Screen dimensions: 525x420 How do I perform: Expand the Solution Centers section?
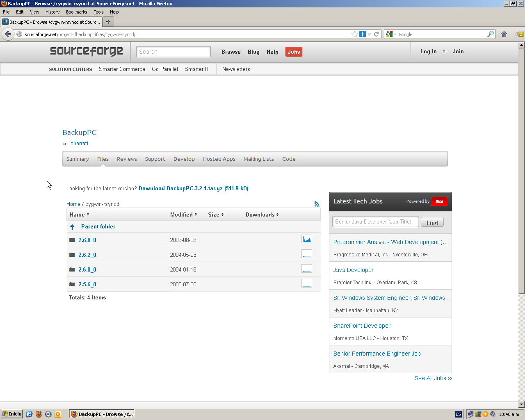[x=70, y=69]
